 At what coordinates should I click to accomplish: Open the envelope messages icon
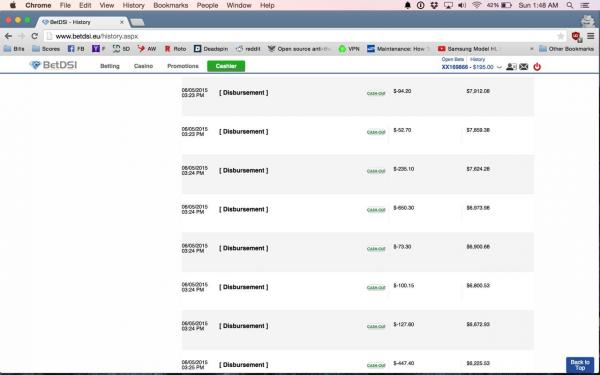(523, 67)
